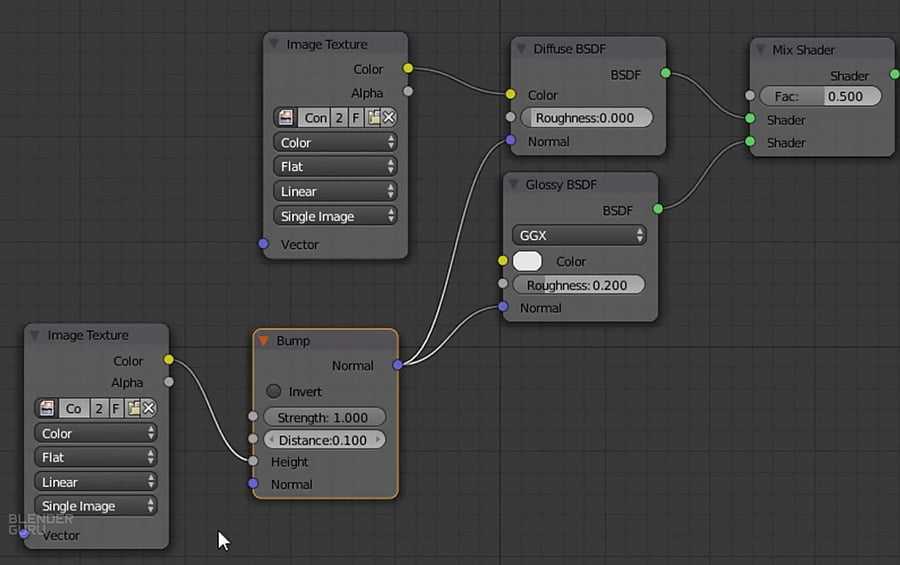Toggle fake user F in the upper Image Texture node
The width and height of the screenshot is (900, 565).
point(357,118)
